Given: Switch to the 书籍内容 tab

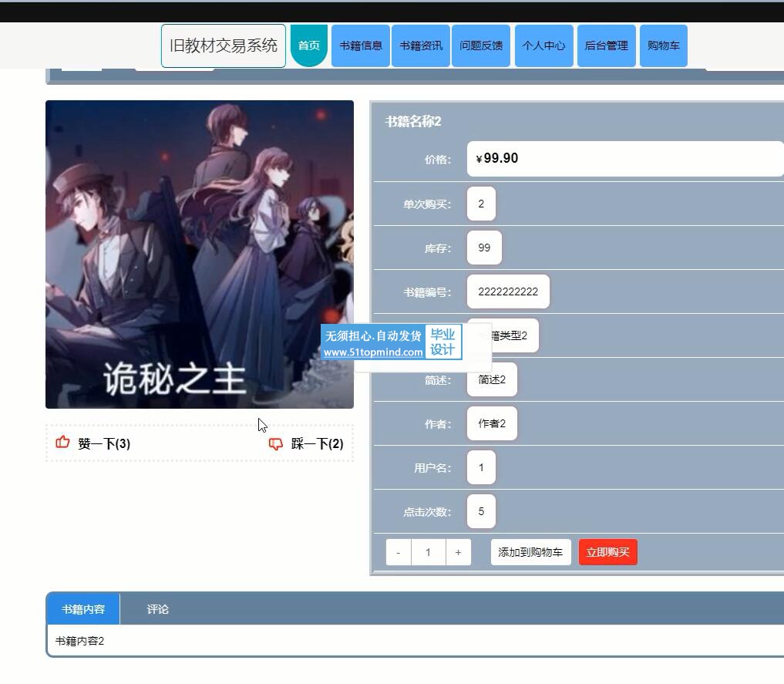Looking at the screenshot, I should [x=83, y=609].
